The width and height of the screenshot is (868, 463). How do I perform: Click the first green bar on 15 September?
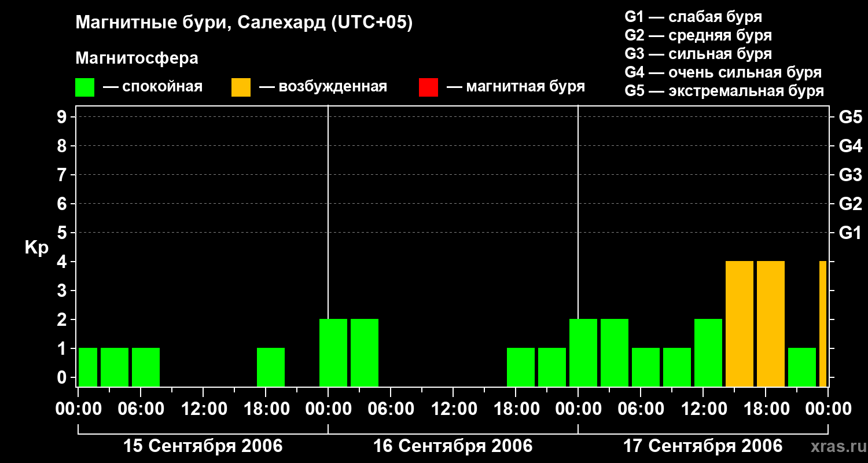click(88, 367)
